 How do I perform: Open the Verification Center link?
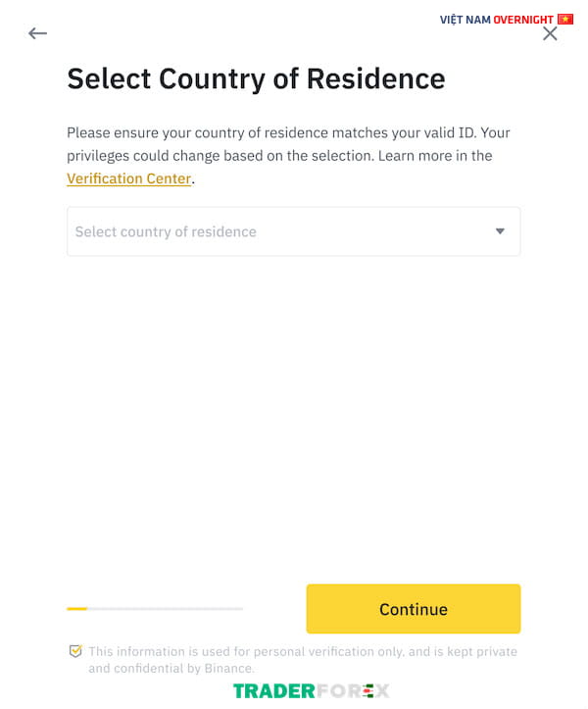click(x=128, y=178)
